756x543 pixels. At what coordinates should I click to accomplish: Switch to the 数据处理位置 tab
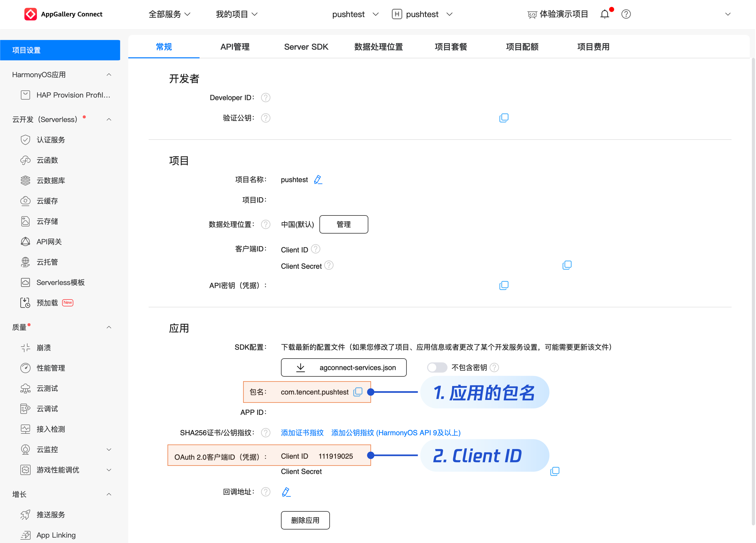(x=378, y=47)
